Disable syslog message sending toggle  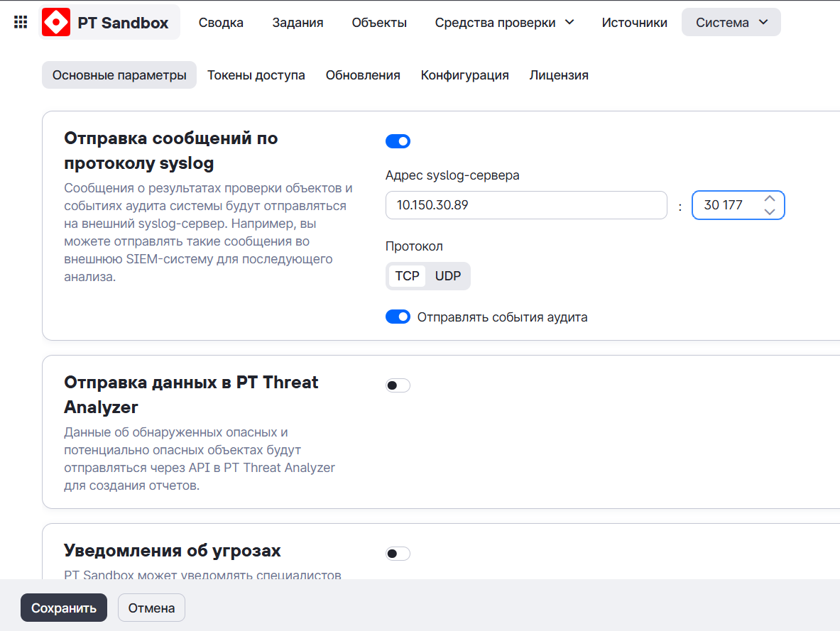pos(398,141)
